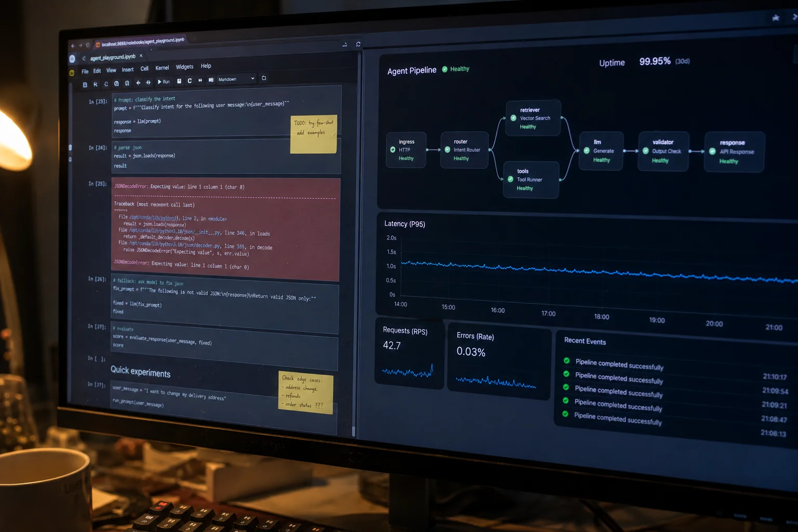The width and height of the screenshot is (798, 532).
Task: Click the tools Tool Runner status icon
Action: tap(510, 179)
